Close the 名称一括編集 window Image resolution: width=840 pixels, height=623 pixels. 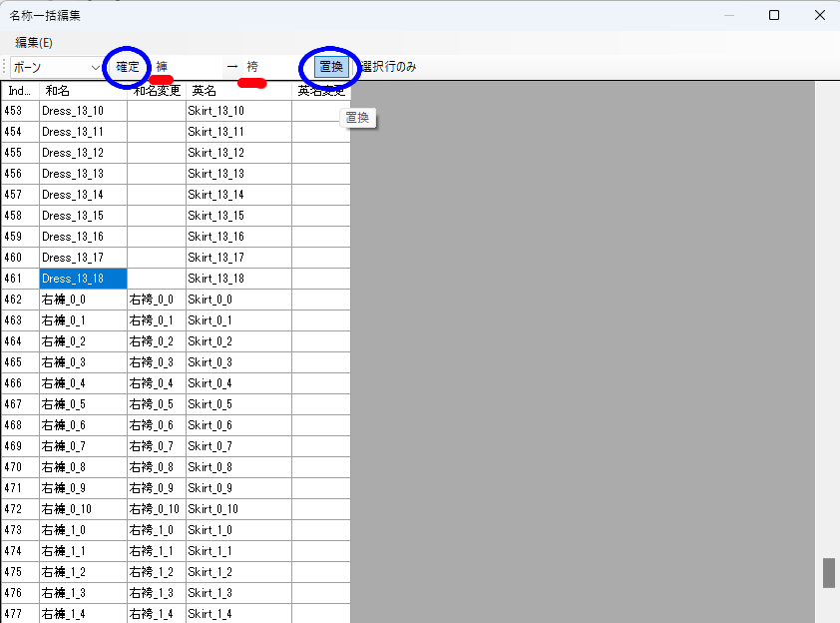click(x=820, y=15)
